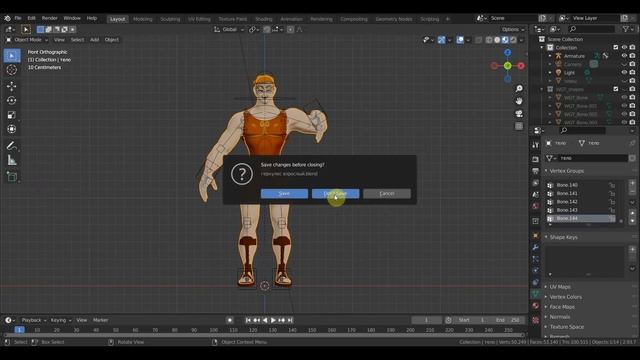Open the Object properties orange square tab
640x360 pixels.
point(536,236)
